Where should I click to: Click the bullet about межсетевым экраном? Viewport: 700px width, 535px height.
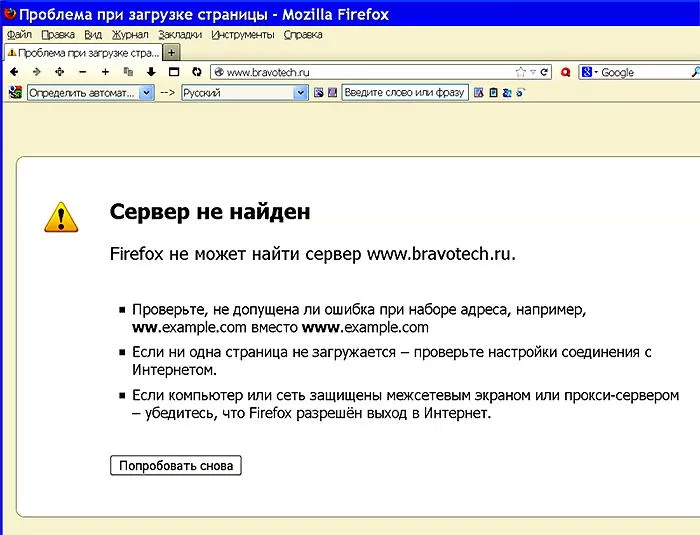coord(405,404)
